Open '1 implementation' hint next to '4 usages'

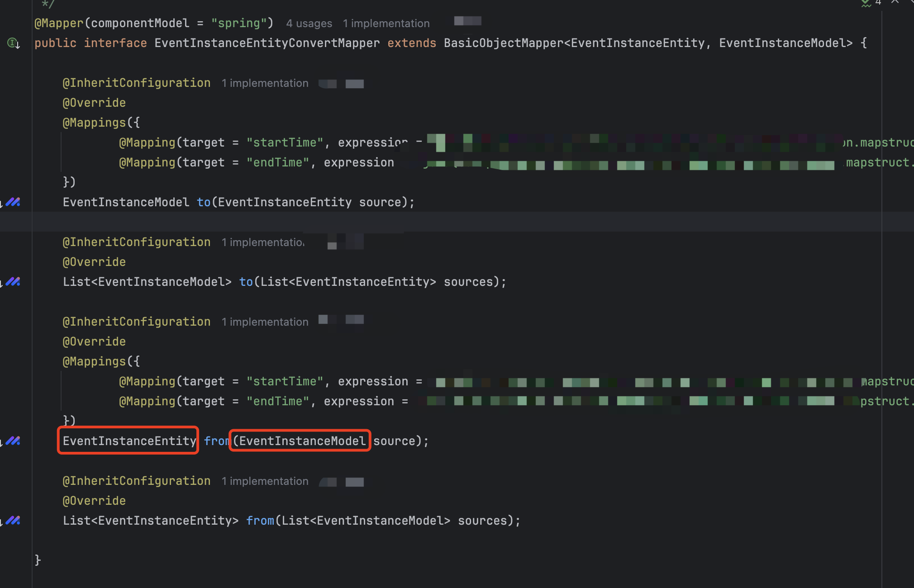click(x=386, y=24)
